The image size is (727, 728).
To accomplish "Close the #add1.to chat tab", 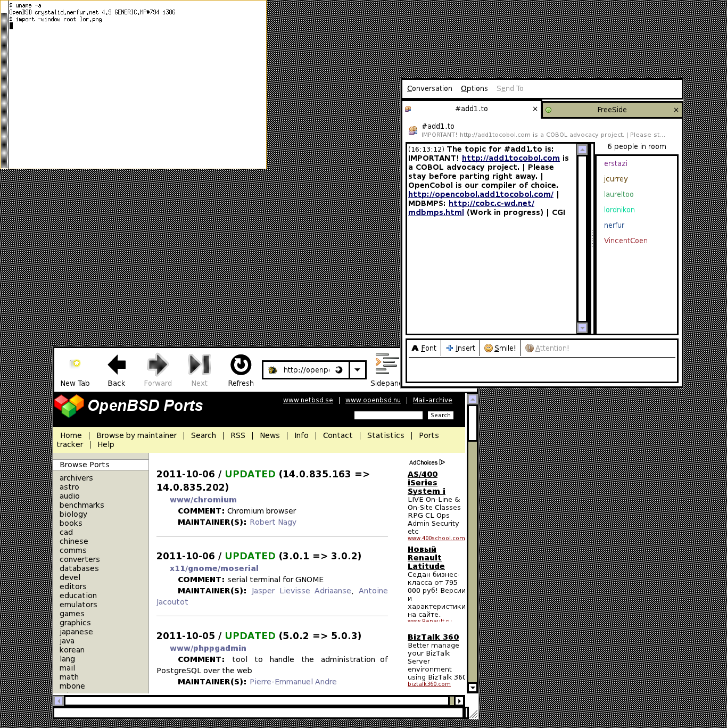I will (535, 109).
